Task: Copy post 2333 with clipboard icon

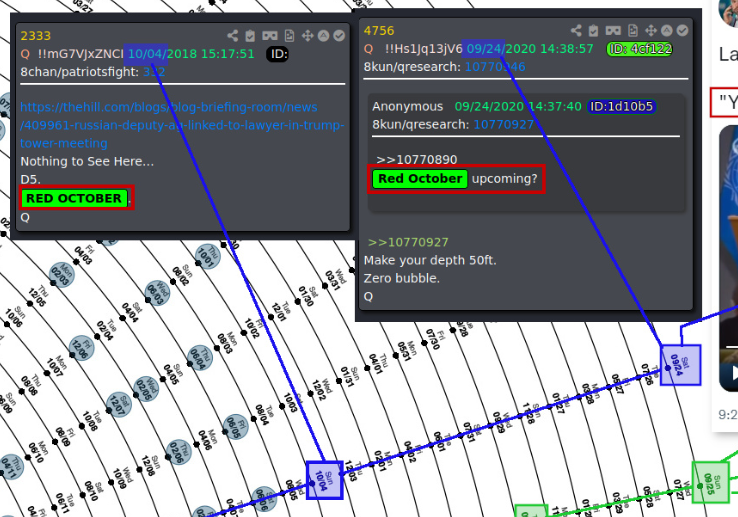Action: (x=250, y=36)
